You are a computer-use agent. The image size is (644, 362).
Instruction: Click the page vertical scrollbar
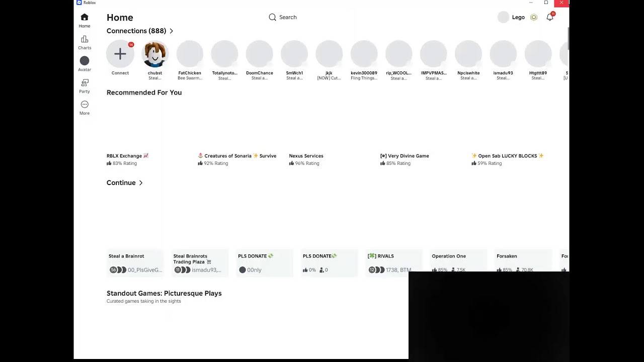[x=568, y=39]
